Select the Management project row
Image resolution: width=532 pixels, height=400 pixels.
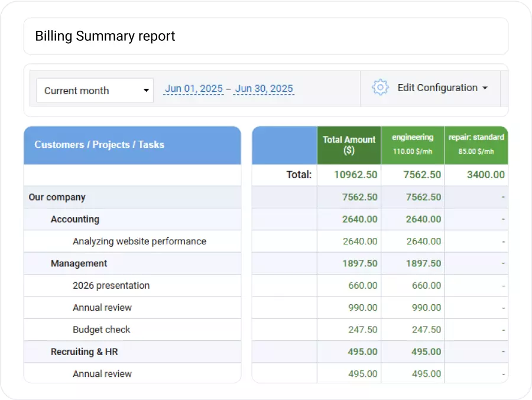(132, 263)
